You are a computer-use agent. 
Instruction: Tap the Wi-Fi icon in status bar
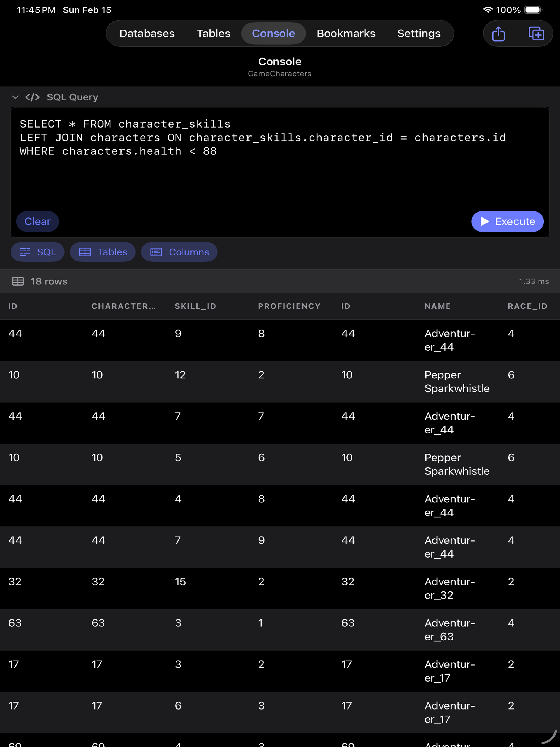488,10
